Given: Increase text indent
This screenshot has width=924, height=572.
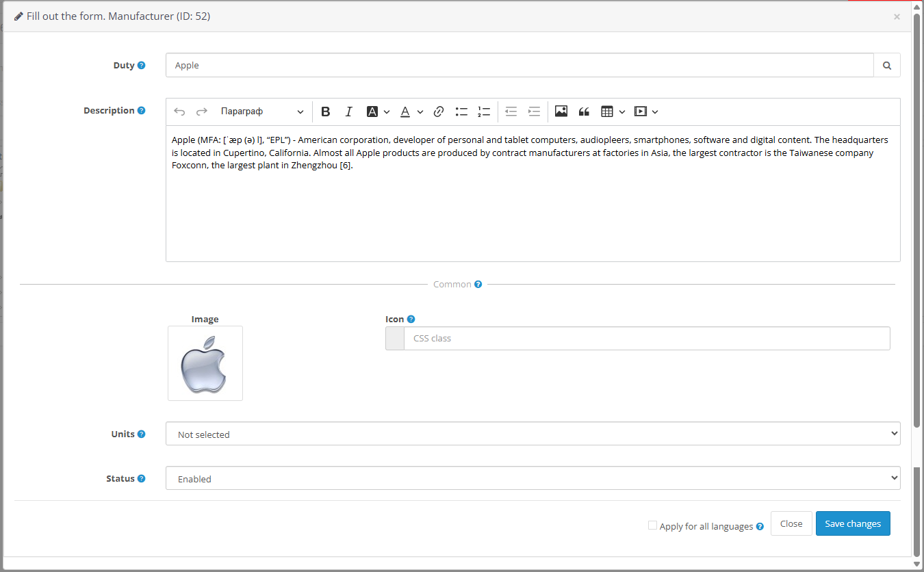Looking at the screenshot, I should pyautogui.click(x=534, y=112).
